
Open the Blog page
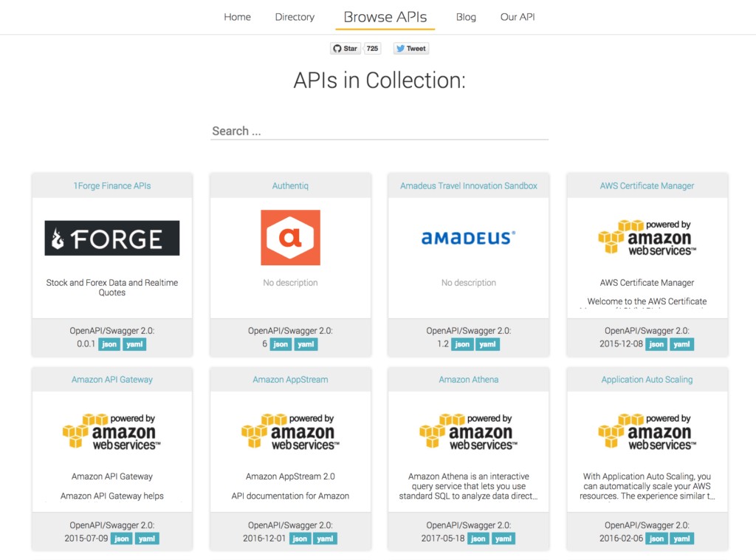pos(466,16)
